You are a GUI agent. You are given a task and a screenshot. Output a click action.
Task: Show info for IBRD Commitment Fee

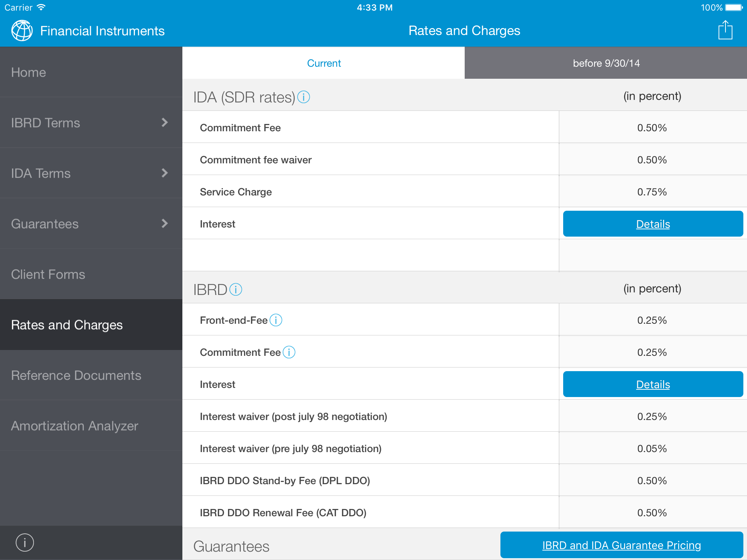click(x=289, y=352)
